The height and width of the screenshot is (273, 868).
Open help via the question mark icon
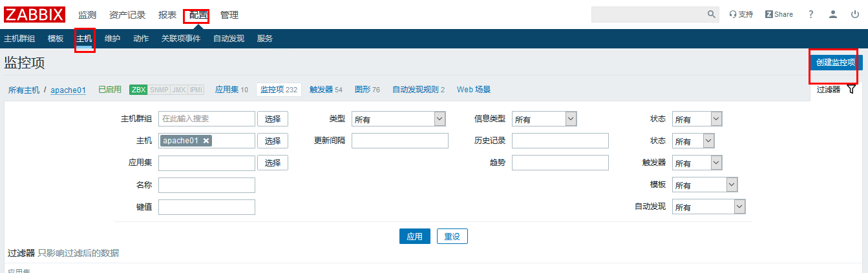pos(811,14)
